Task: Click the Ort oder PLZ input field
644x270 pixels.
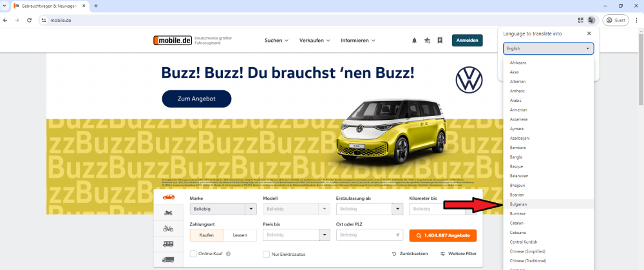Action: tap(370, 235)
